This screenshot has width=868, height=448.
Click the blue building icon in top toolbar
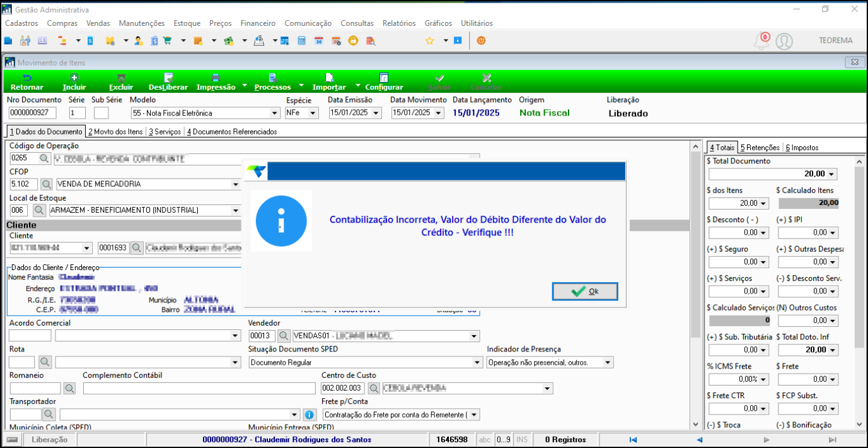coord(9,40)
